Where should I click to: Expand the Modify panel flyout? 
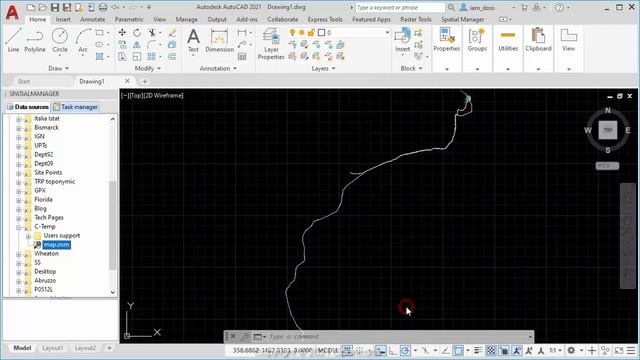pos(148,69)
